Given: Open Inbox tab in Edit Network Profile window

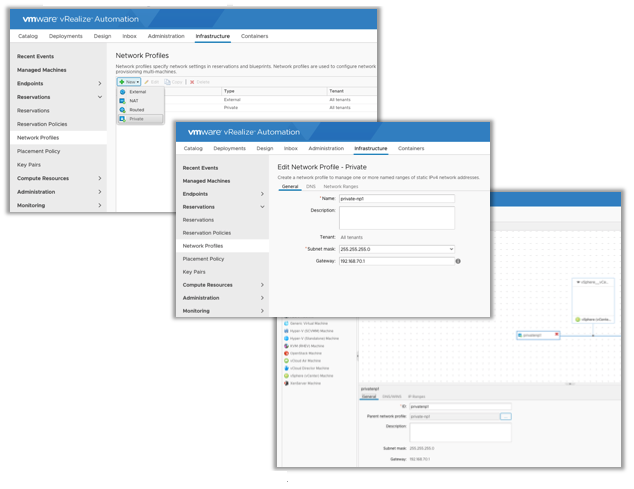Looking at the screenshot, I should tap(290, 148).
